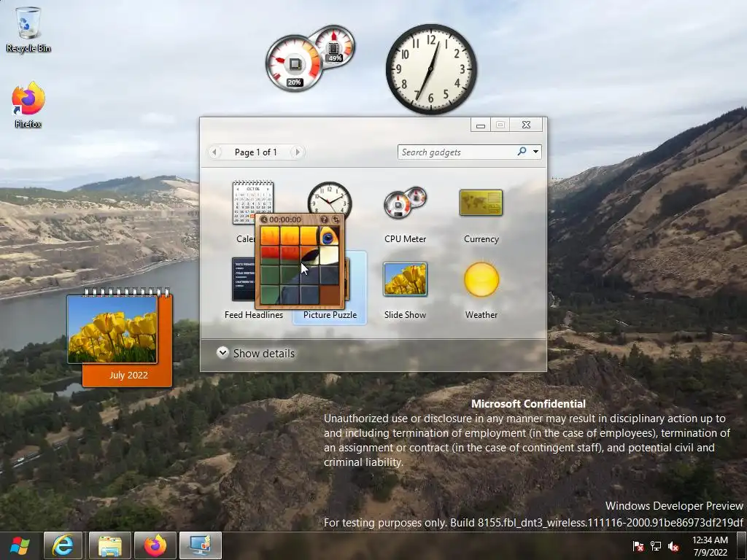Click July 2022 on the calendar gadget
Image resolution: width=747 pixels, height=560 pixels.
tap(128, 376)
